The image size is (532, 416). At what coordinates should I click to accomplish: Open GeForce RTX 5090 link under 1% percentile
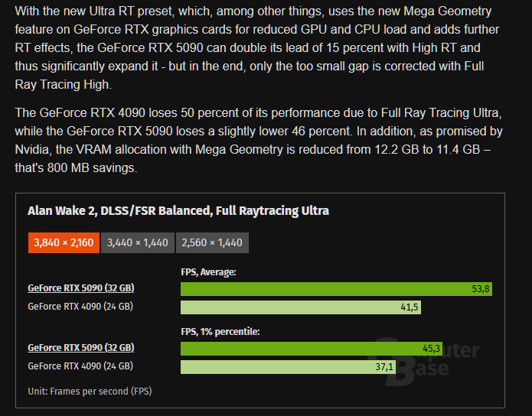point(80,348)
